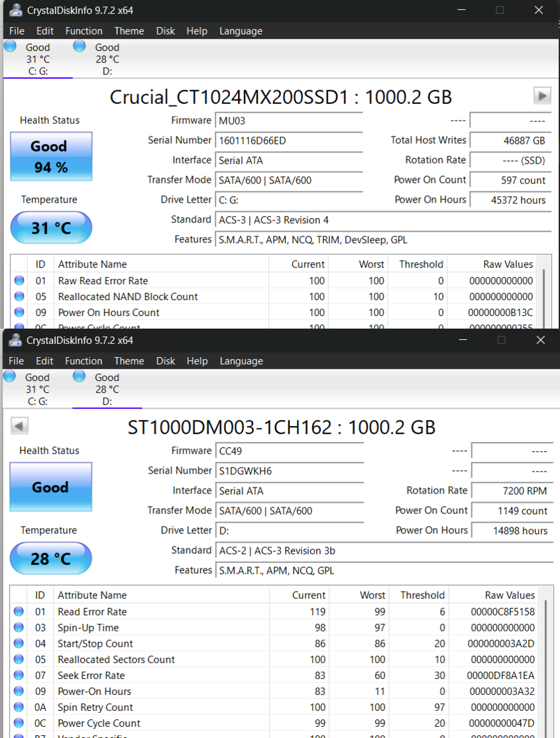The image size is (560, 738).
Task: Click Power On Count field 597 count
Action: 510,180
